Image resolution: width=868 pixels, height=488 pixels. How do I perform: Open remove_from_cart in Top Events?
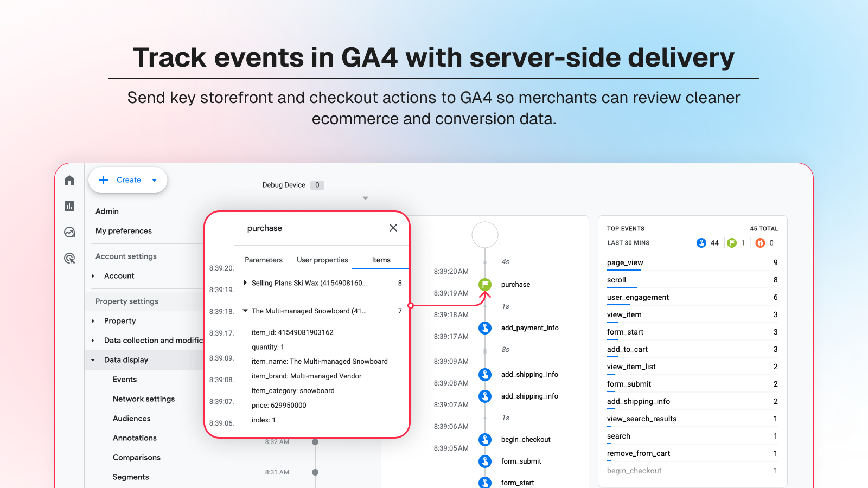(639, 453)
